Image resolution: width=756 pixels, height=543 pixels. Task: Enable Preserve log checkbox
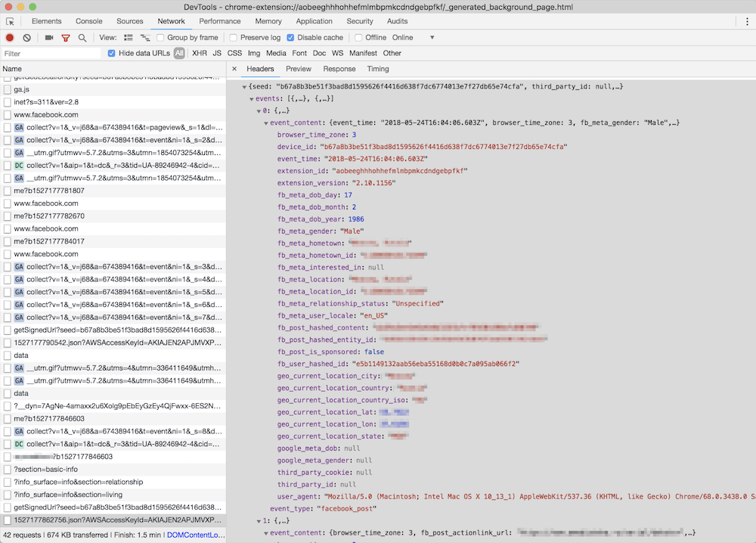(x=234, y=38)
